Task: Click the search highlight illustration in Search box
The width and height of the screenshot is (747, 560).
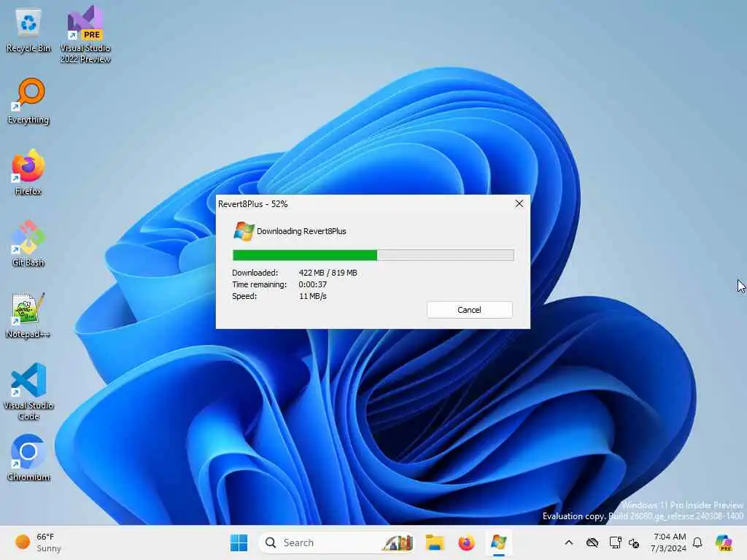Action: [x=397, y=542]
